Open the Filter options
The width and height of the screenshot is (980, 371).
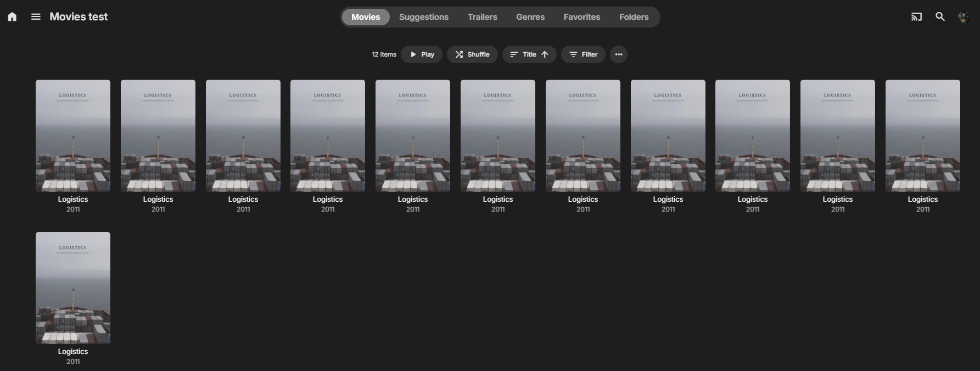(583, 54)
